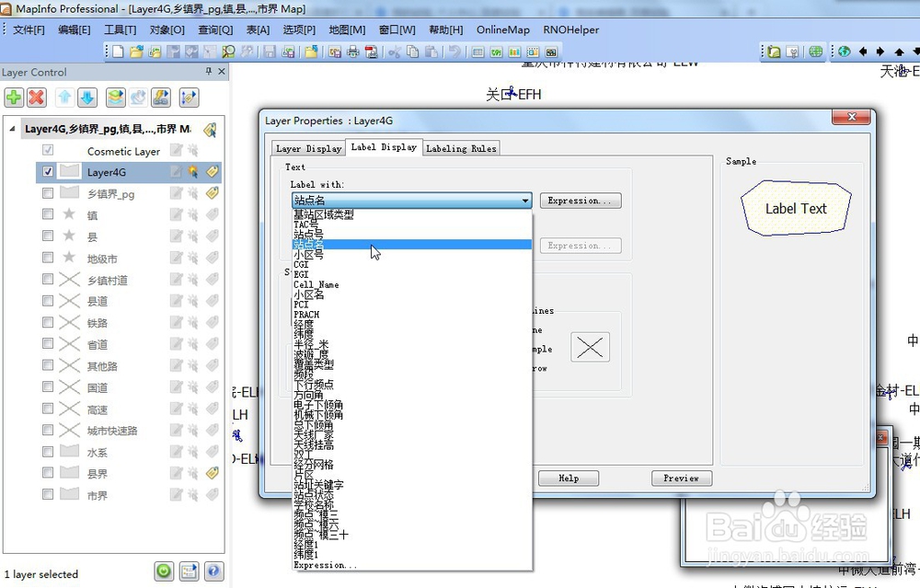Select the 城市快速路 layer row
This screenshot has width=920, height=588.
(112, 430)
